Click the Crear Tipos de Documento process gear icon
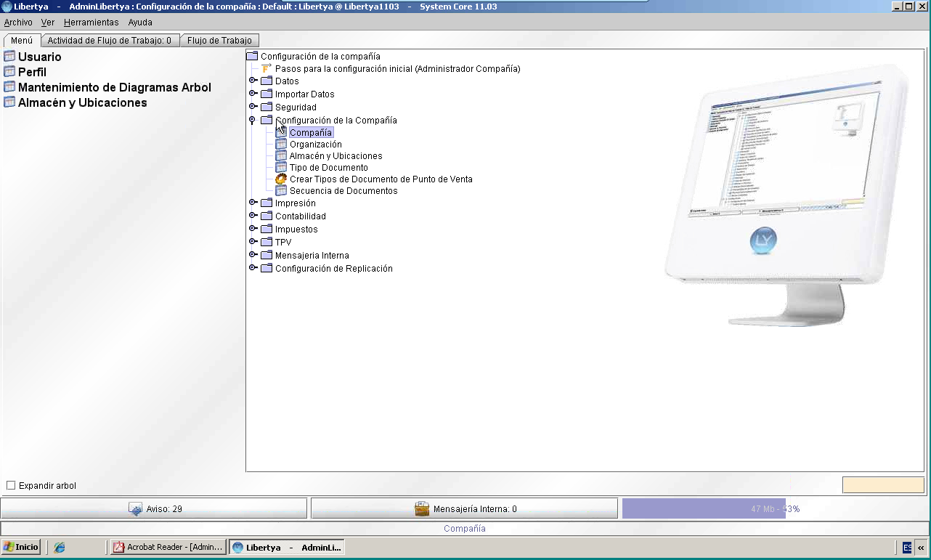Viewport: 931px width, 560px height. click(x=281, y=179)
